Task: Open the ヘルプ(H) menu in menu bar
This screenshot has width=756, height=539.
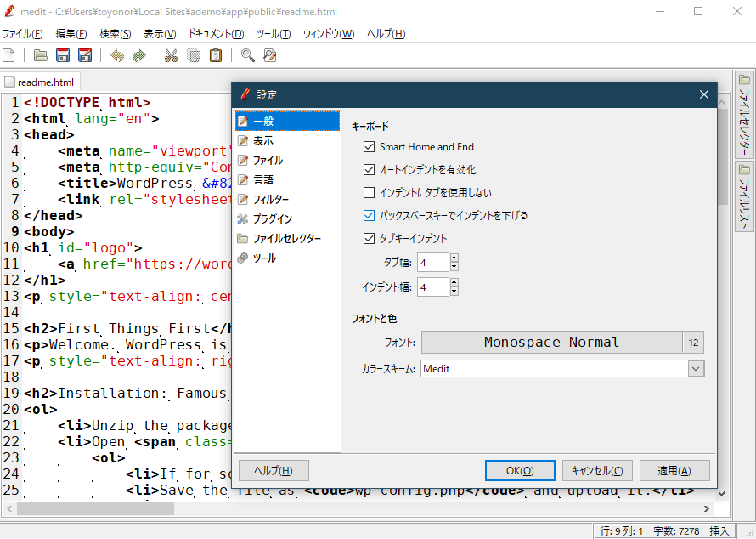Action: click(x=386, y=34)
